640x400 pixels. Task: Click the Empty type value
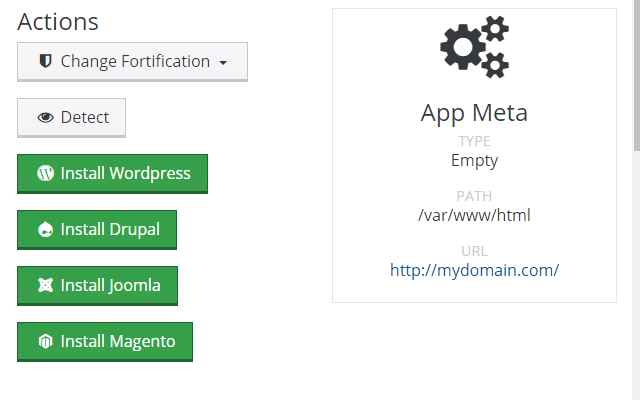tap(474, 160)
